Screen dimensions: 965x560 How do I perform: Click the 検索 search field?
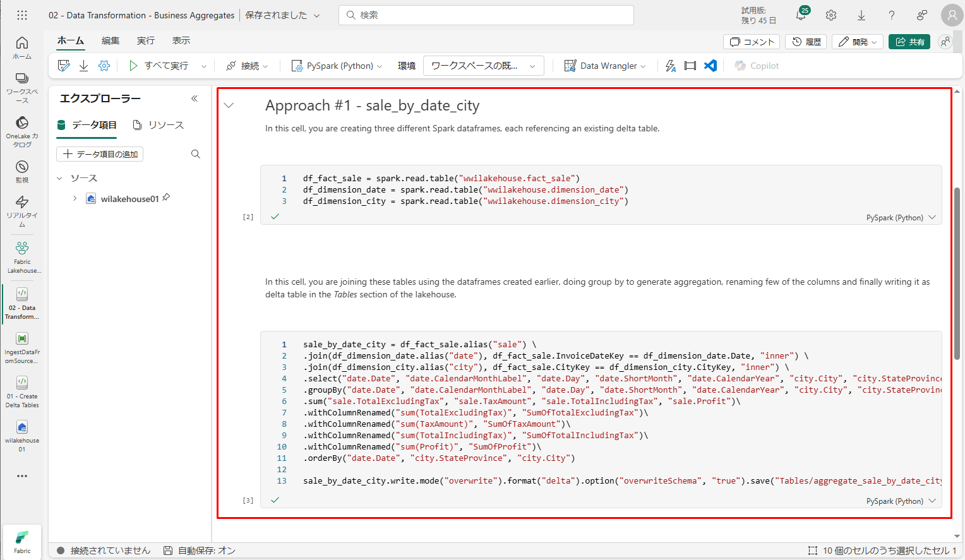point(486,15)
